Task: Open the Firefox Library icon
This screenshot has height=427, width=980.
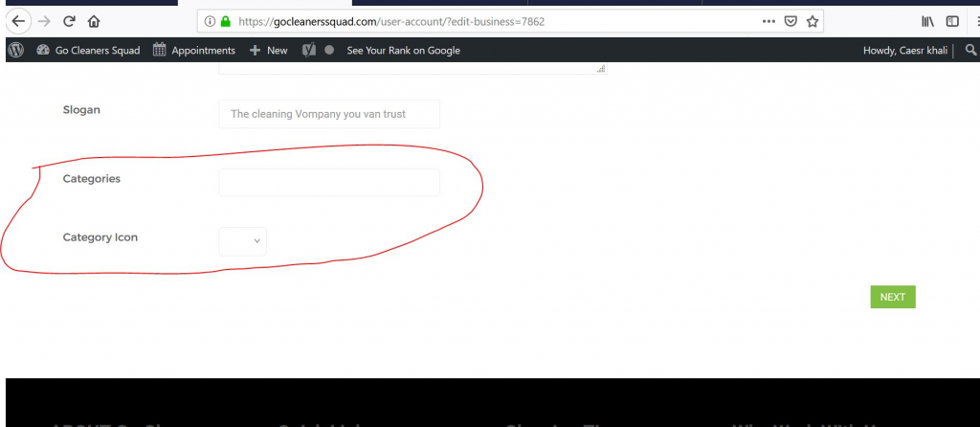Action: click(927, 21)
